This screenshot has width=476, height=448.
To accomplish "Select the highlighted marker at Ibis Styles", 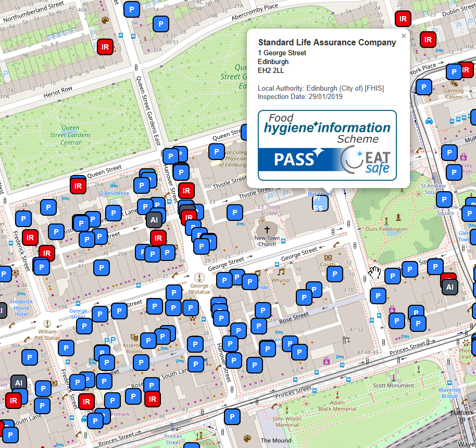I will (320, 204).
